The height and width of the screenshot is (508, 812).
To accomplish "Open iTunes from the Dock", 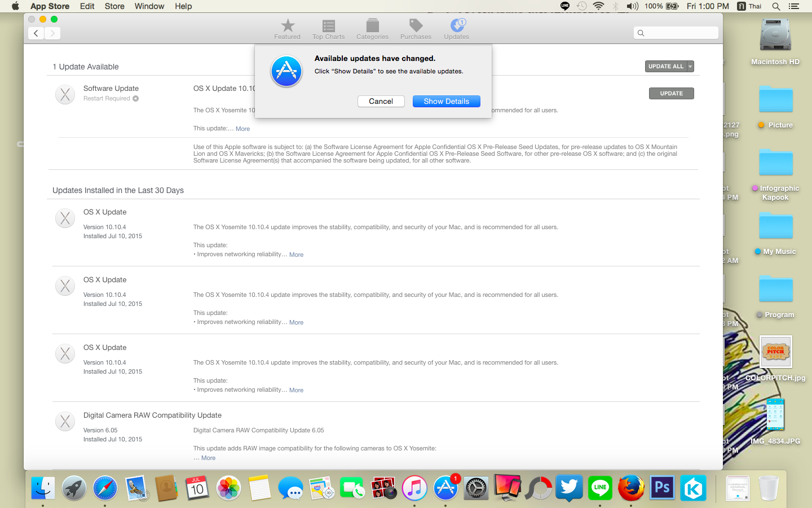I will pos(414,488).
